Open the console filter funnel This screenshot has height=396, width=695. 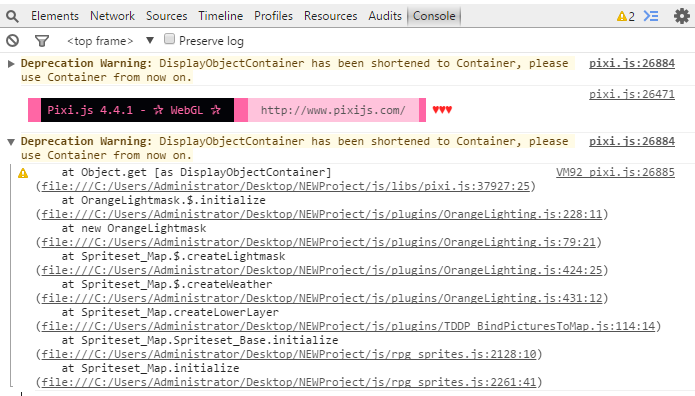tap(42, 41)
